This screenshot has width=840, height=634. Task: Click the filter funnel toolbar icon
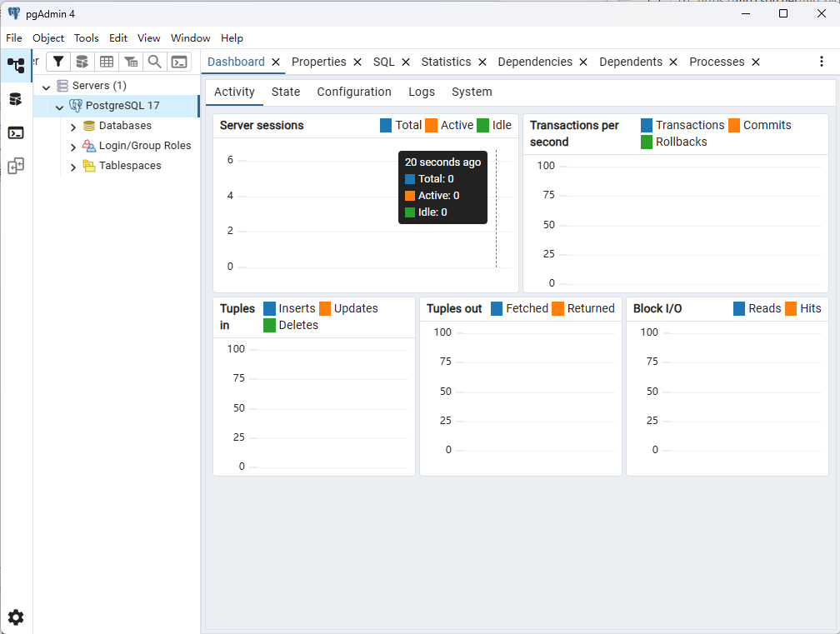click(58, 62)
